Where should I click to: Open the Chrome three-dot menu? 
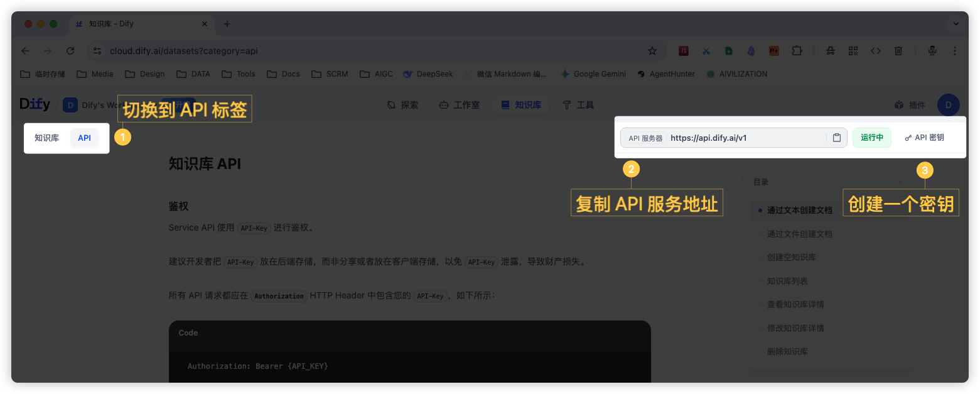(955, 51)
